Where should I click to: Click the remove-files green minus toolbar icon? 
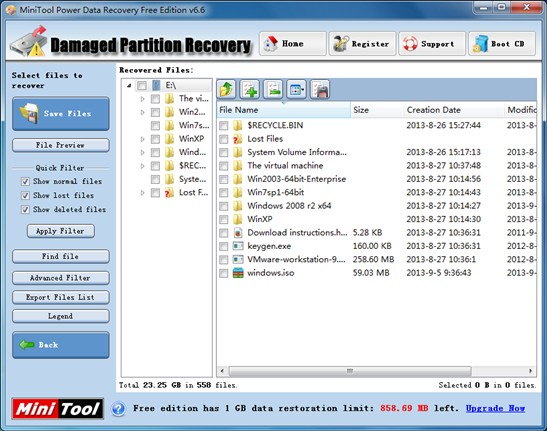pos(273,89)
